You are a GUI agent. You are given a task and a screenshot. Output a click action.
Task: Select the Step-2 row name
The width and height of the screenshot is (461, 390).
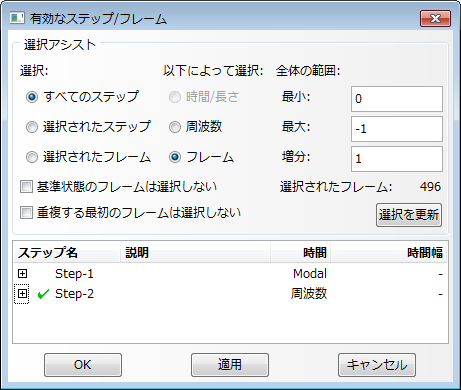74,294
